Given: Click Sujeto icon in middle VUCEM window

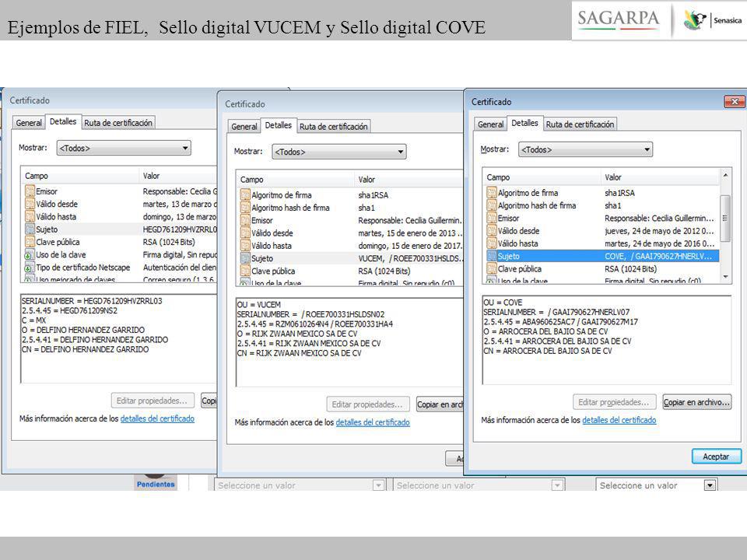Looking at the screenshot, I should (x=245, y=258).
